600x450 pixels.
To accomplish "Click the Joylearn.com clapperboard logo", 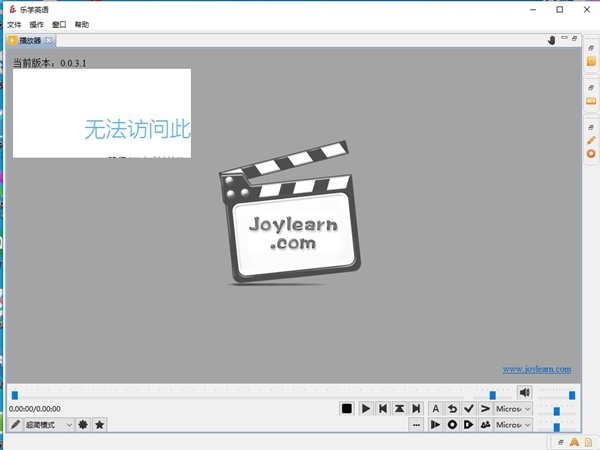I will coord(290,213).
